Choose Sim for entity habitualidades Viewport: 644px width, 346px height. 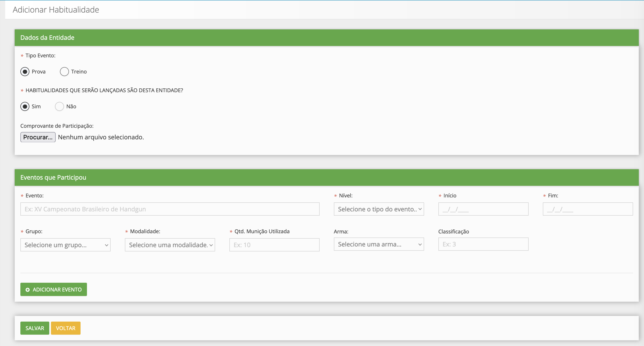point(25,106)
